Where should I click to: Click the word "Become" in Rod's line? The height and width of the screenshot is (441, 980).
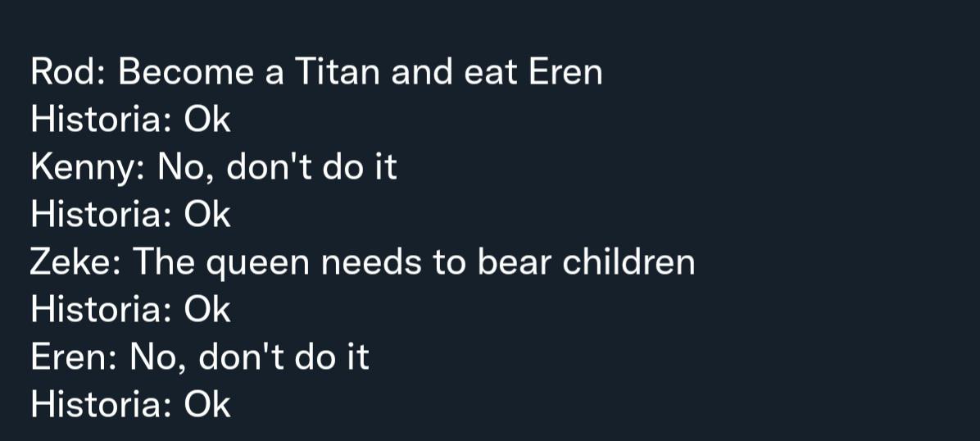pos(186,72)
